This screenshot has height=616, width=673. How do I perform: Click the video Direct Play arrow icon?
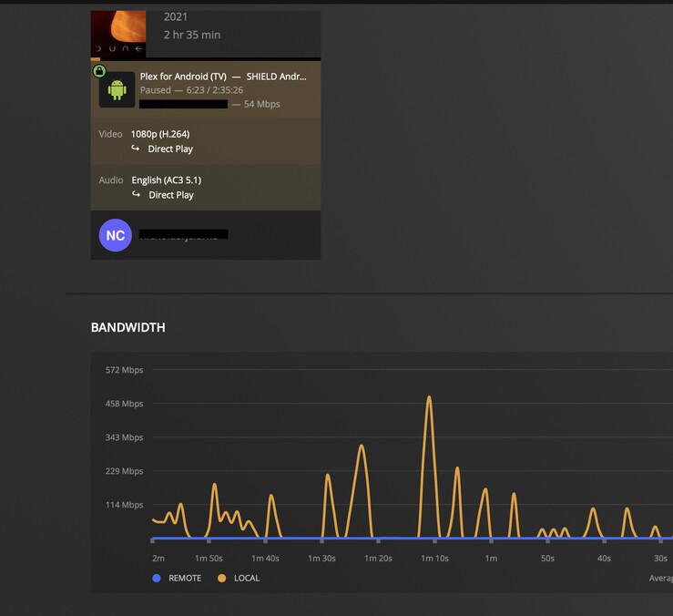pos(135,149)
